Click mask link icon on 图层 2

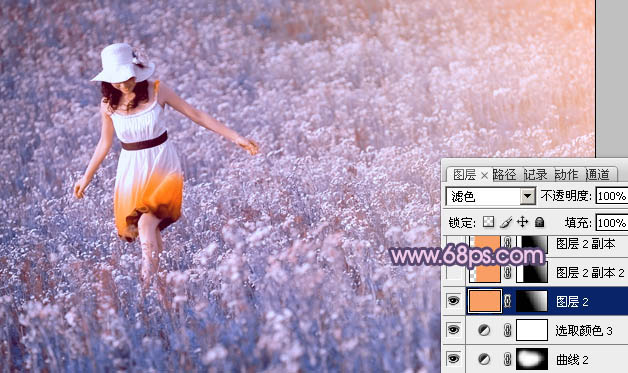tap(507, 301)
